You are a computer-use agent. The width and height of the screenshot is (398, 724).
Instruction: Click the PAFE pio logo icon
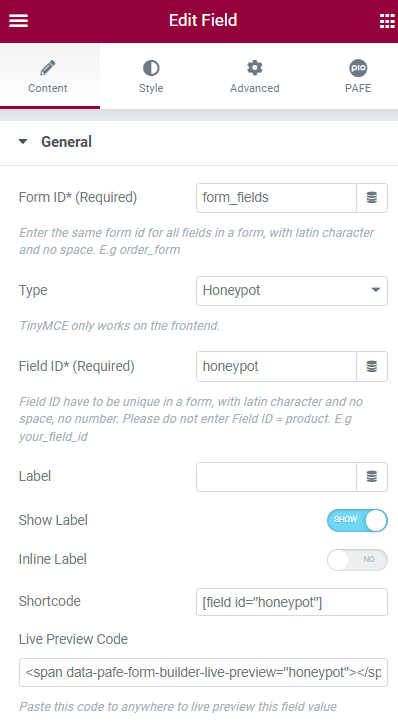[x=358, y=68]
